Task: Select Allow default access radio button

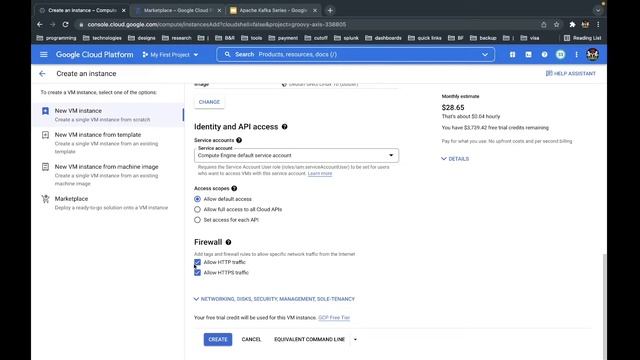Action: coord(198,199)
